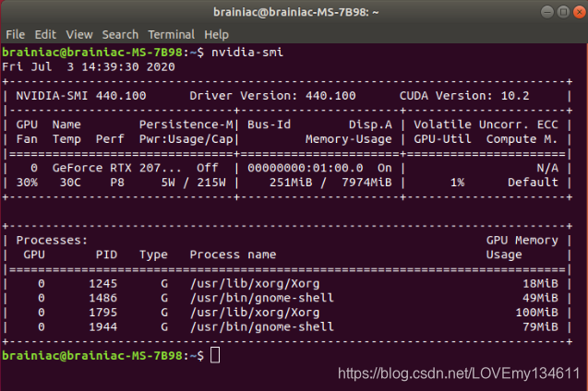The width and height of the screenshot is (588, 391).
Task: Click the fan speed value '30%'
Action: point(27,183)
